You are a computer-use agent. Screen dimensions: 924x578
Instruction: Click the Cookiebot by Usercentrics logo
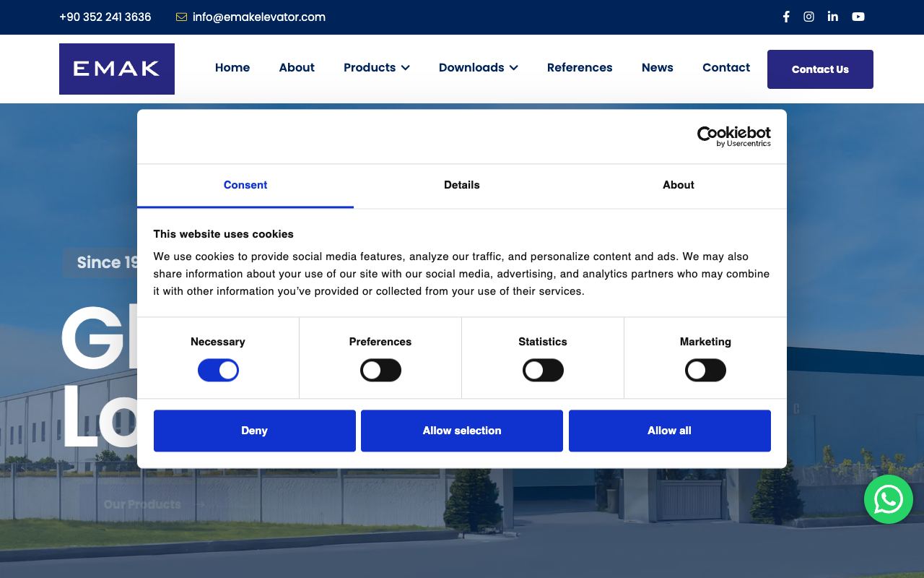733,137
